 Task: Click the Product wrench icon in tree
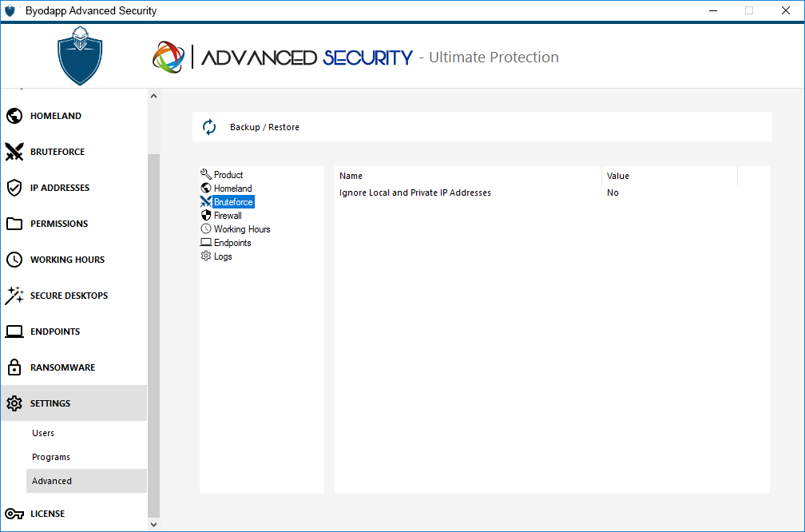[x=206, y=175]
